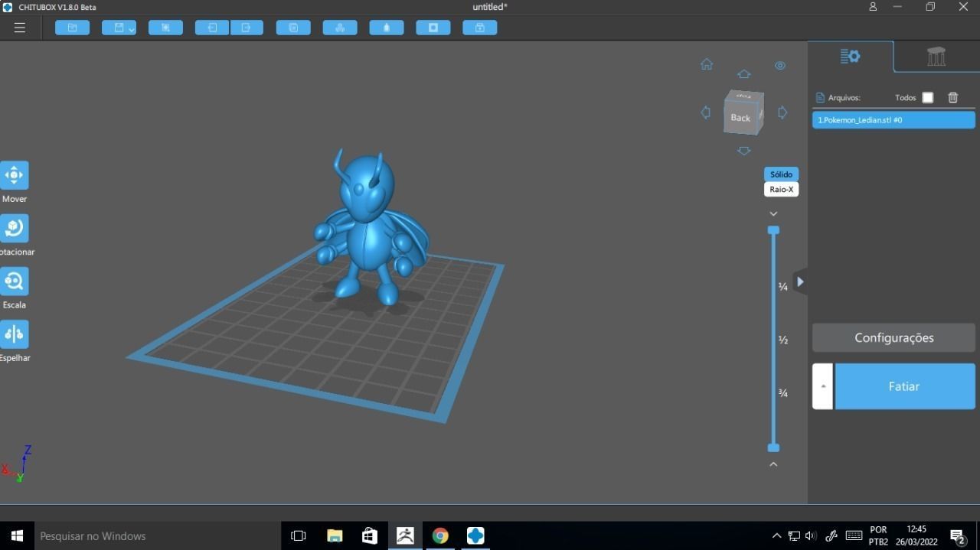Open Microsoft Store from taskbar

pyautogui.click(x=370, y=535)
